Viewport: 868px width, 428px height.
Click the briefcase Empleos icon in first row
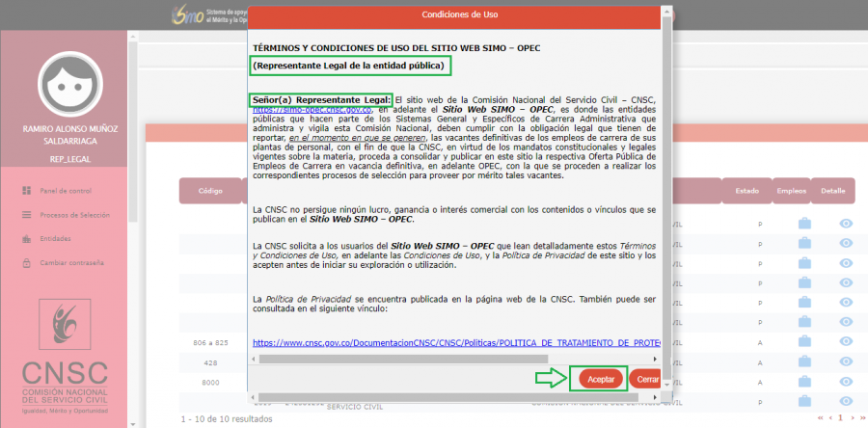click(804, 225)
